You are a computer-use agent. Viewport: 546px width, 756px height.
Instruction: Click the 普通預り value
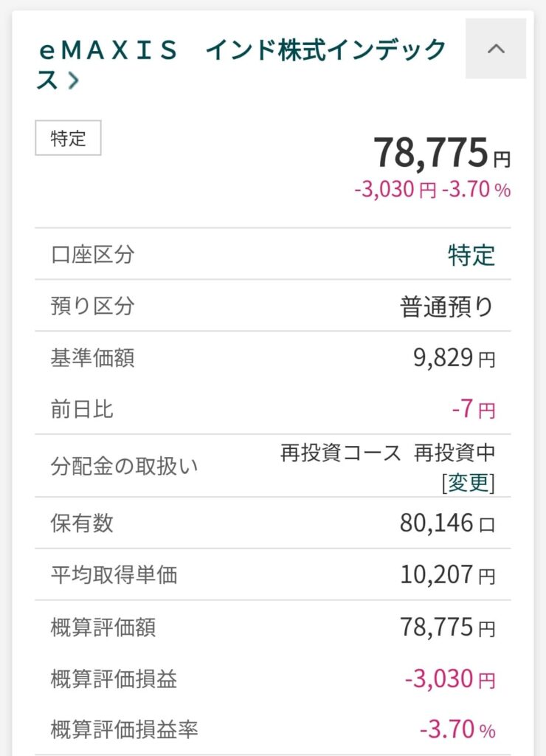coord(446,306)
